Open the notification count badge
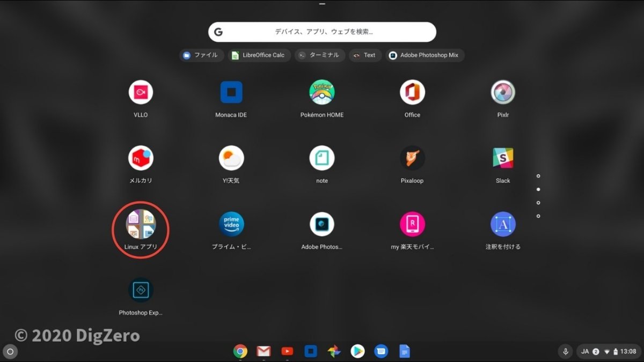This screenshot has width=644, height=362. tap(596, 352)
